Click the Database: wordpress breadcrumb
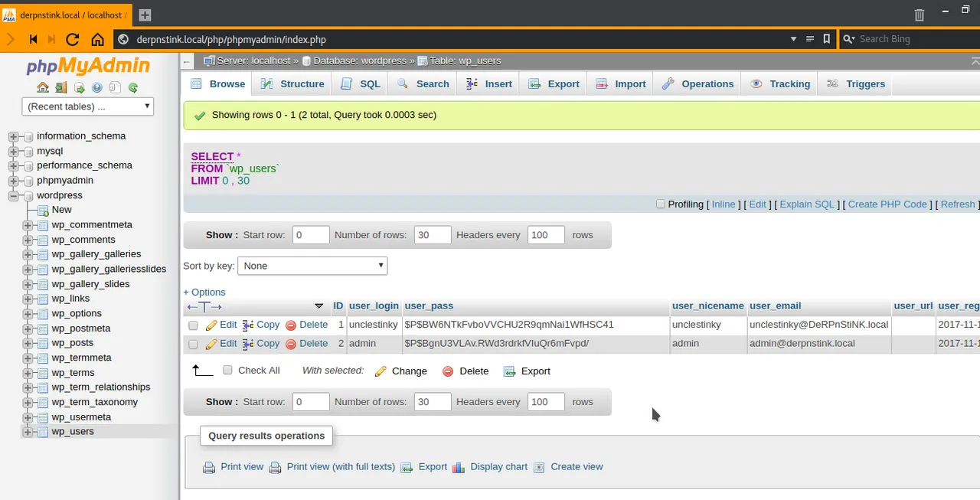Image resolution: width=980 pixels, height=500 pixels. pyautogui.click(x=360, y=61)
